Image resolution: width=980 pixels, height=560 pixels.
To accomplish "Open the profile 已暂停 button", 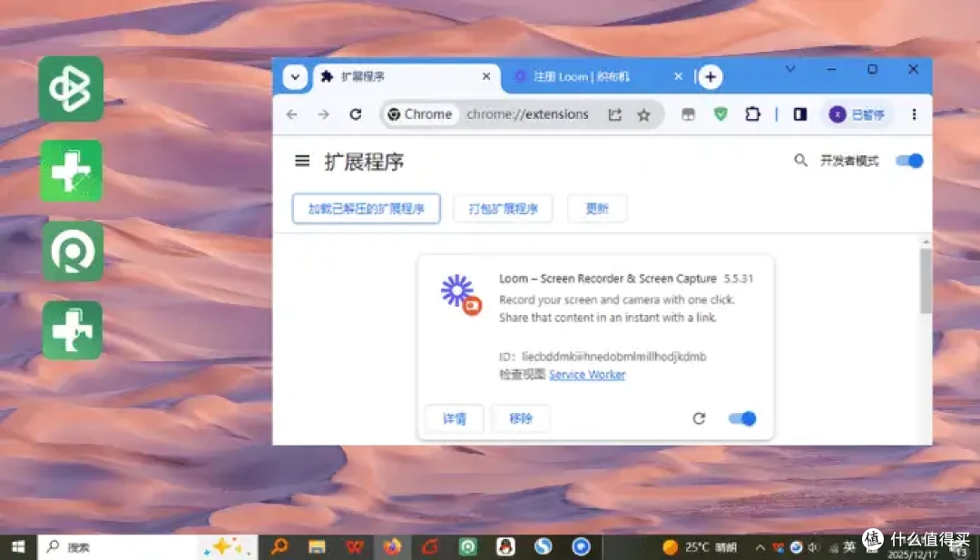I will 857,114.
